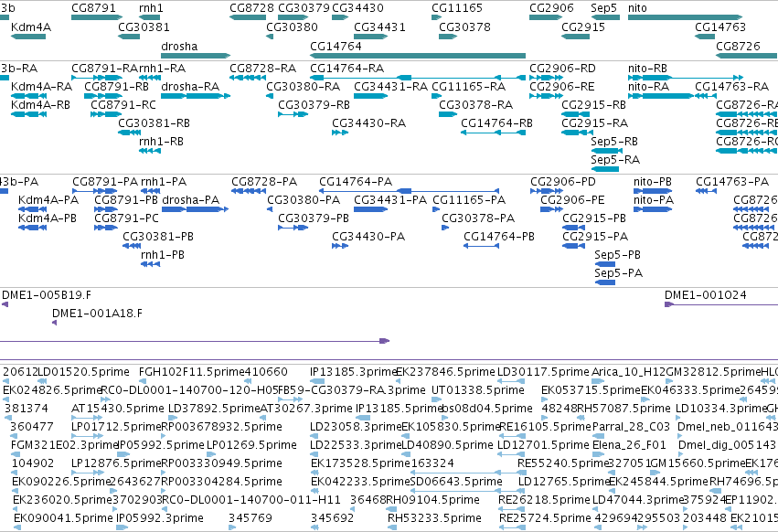Viewport: 778px width, 532px height.
Task: Click the IP13185.3prime EST label
Action: 353,372
